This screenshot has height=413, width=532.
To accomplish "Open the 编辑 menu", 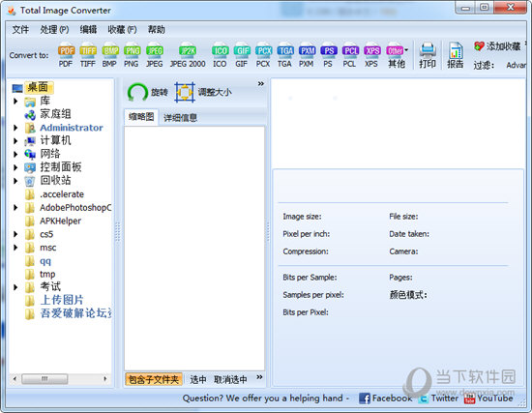I will pos(88,30).
